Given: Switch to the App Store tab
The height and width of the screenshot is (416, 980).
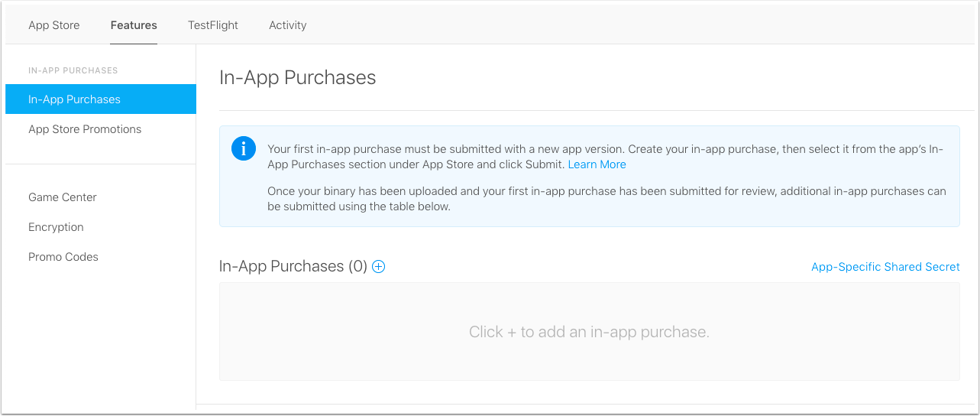Looking at the screenshot, I should 54,25.
